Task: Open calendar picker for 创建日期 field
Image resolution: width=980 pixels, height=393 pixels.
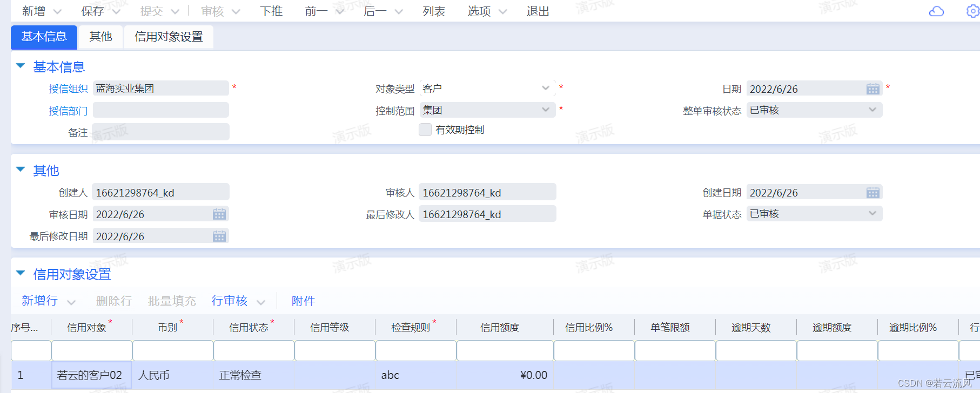Action: click(x=872, y=193)
